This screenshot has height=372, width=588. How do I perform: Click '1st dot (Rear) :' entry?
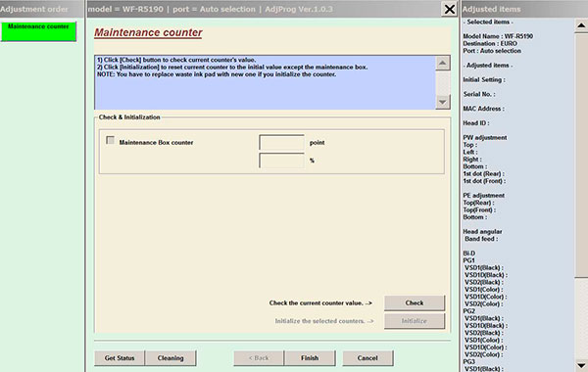click(x=484, y=174)
